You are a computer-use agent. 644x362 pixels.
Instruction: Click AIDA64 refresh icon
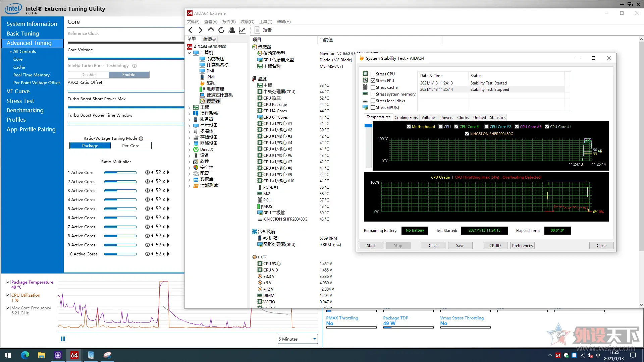[221, 30]
